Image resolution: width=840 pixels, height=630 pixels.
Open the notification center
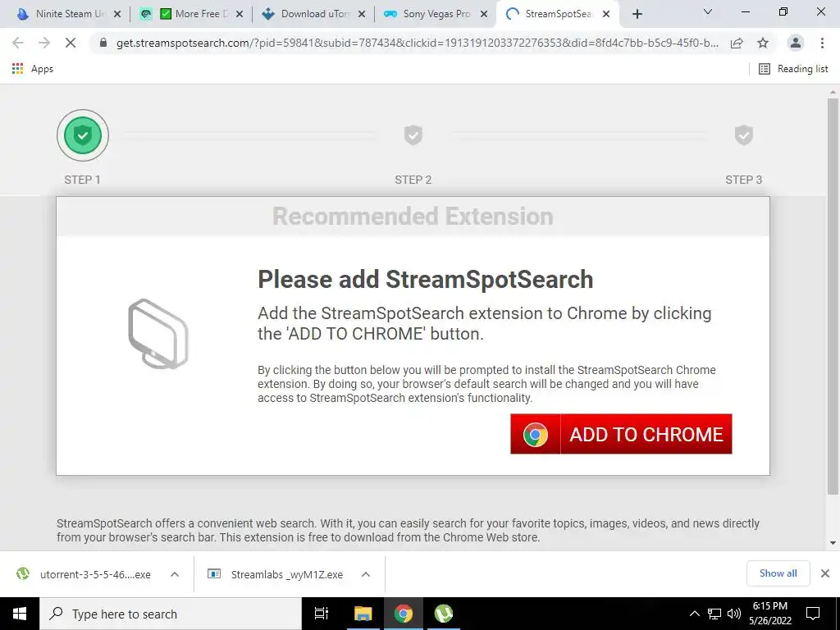pyautogui.click(x=813, y=614)
